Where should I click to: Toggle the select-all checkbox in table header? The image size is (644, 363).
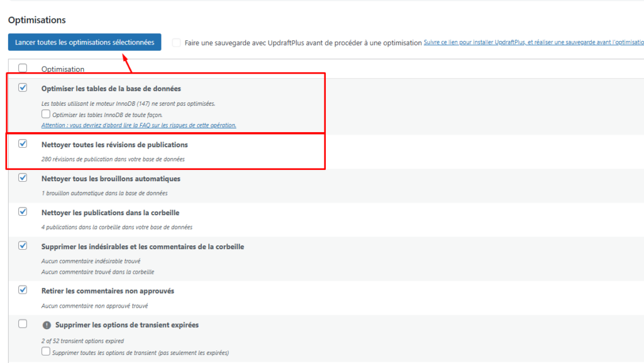[x=23, y=68]
